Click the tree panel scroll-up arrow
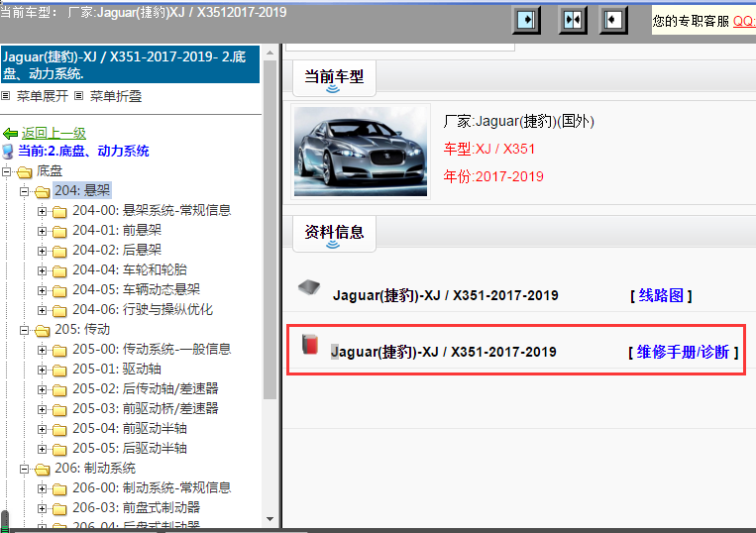The height and width of the screenshot is (533, 756). click(270, 53)
